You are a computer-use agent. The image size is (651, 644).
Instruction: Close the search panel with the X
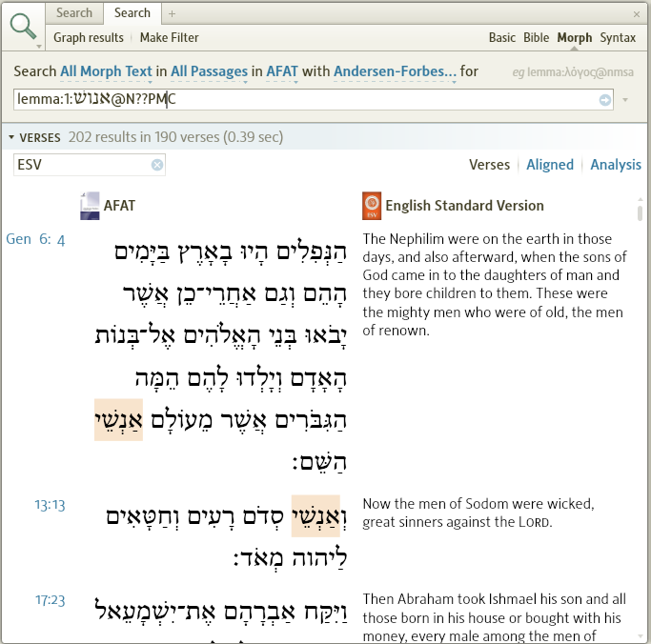click(637, 14)
